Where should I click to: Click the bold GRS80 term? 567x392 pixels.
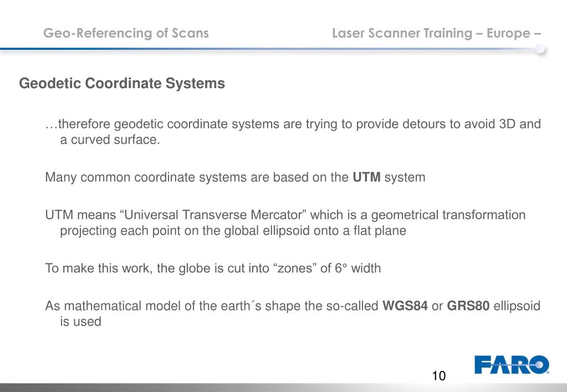click(x=468, y=306)
